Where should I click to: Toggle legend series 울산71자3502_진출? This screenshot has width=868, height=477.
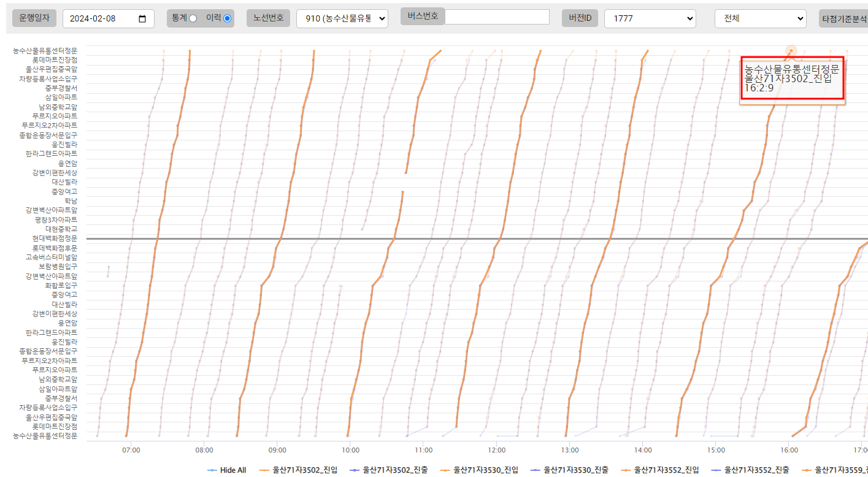(390, 470)
